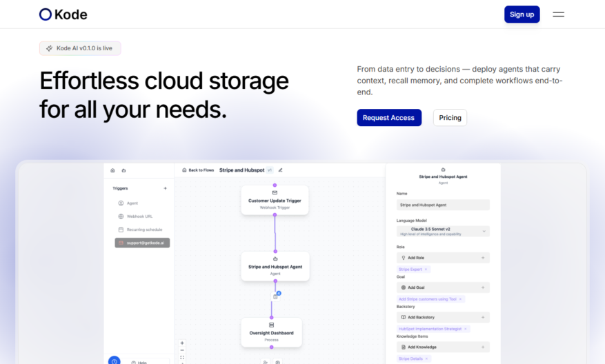Click the 'Stripe and Hubspot' flow title
Image resolution: width=605 pixels, height=364 pixels.
[241, 170]
